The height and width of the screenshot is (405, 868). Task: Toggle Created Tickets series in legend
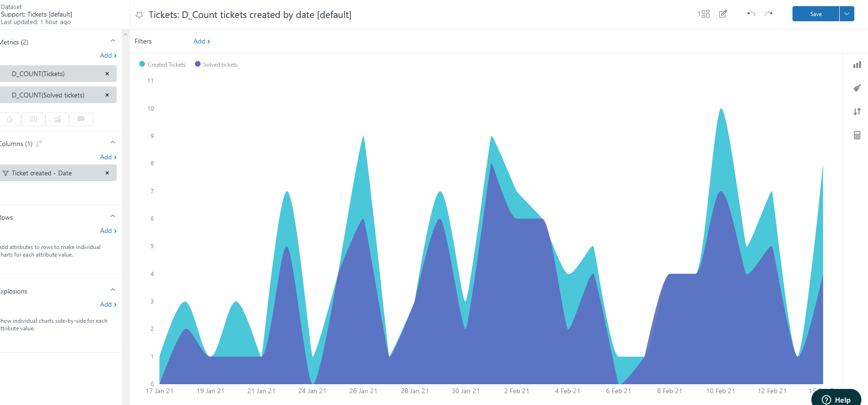162,65
